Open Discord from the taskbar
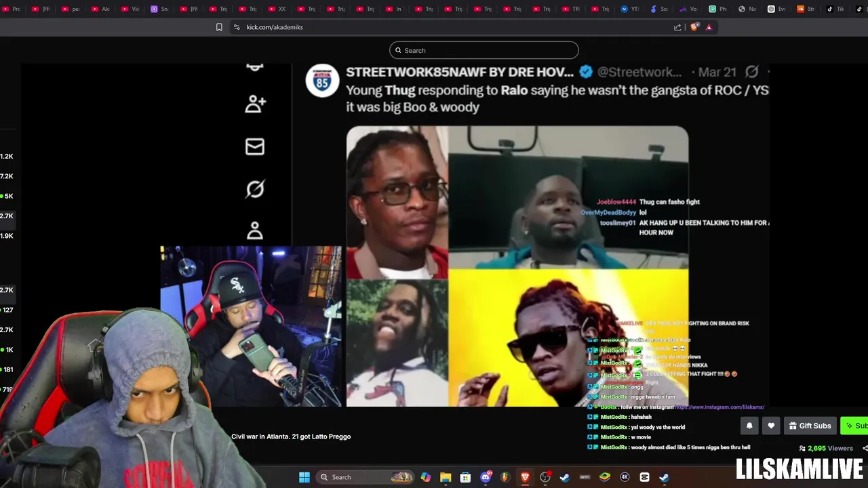The width and height of the screenshot is (868, 488). (x=486, y=477)
